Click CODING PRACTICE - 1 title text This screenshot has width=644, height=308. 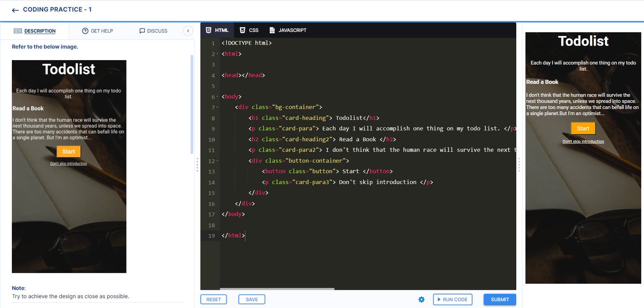point(57,10)
